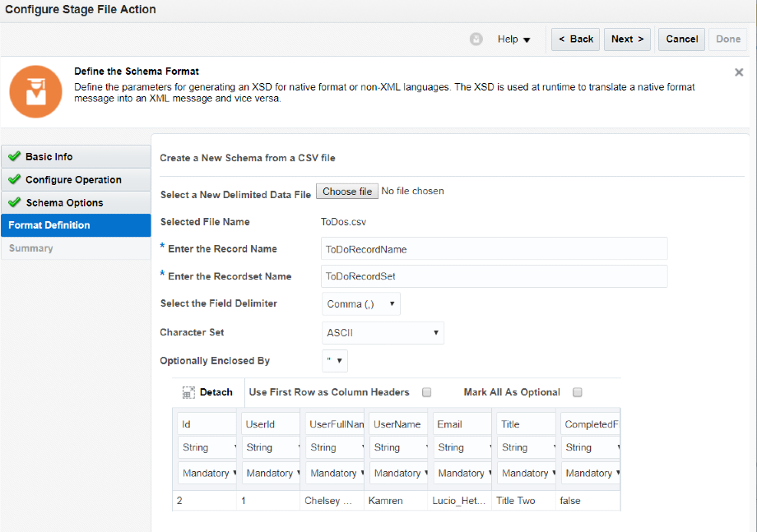The height and width of the screenshot is (532, 757).
Task: Click the circular status icon left of Help
Action: (x=476, y=39)
